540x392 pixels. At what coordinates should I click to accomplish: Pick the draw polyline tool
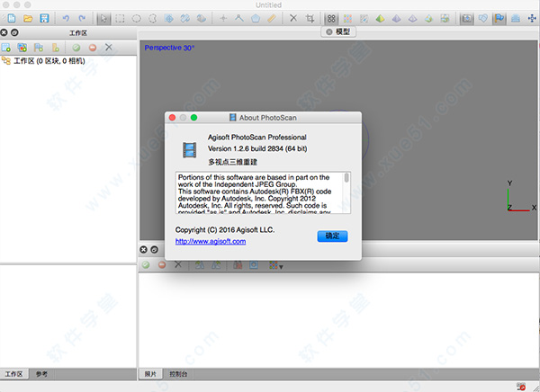click(x=239, y=18)
